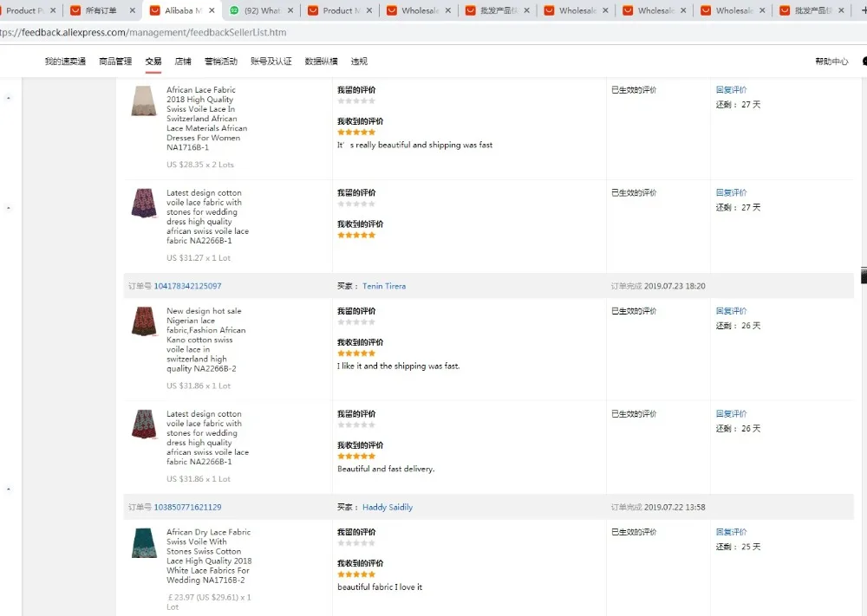Screen dimensions: 867x616
Task: Select the 交易 navigation item
Action: (x=153, y=62)
